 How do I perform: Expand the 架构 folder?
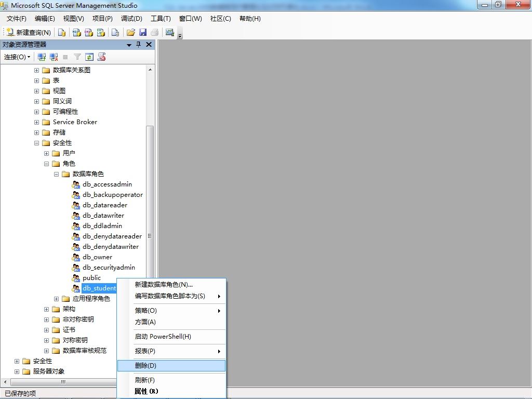pyautogui.click(x=46, y=310)
